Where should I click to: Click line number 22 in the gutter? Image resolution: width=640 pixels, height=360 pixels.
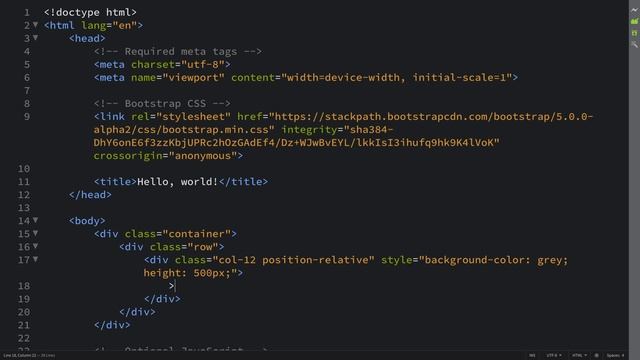(x=24, y=338)
